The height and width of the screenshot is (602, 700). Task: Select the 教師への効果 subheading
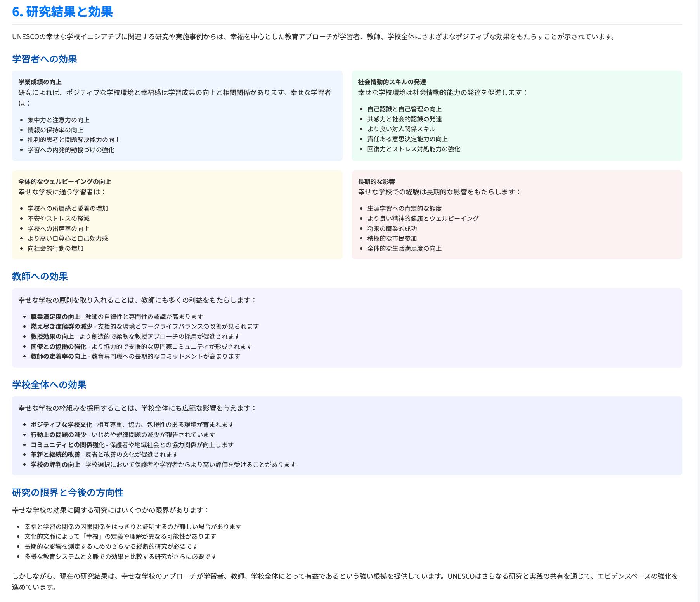coord(40,276)
